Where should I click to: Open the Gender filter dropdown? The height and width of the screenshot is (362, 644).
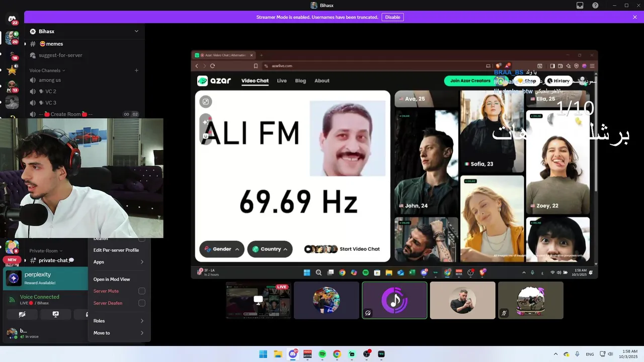pyautogui.click(x=222, y=249)
